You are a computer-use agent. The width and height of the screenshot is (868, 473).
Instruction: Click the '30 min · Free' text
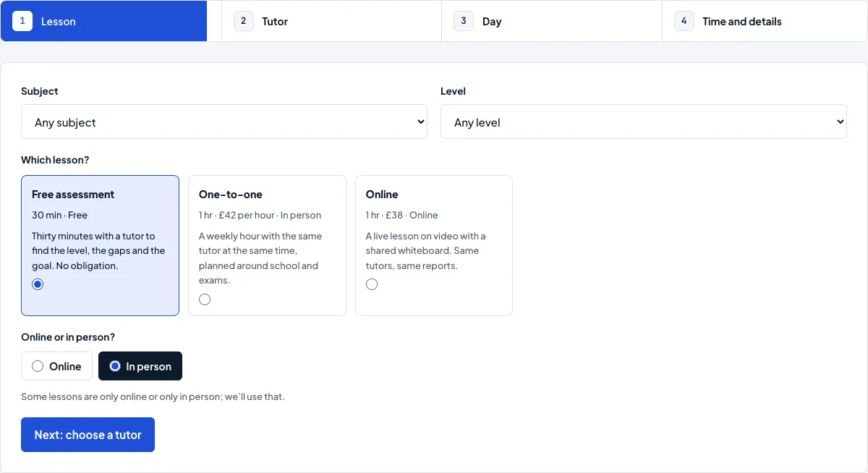pyautogui.click(x=59, y=215)
